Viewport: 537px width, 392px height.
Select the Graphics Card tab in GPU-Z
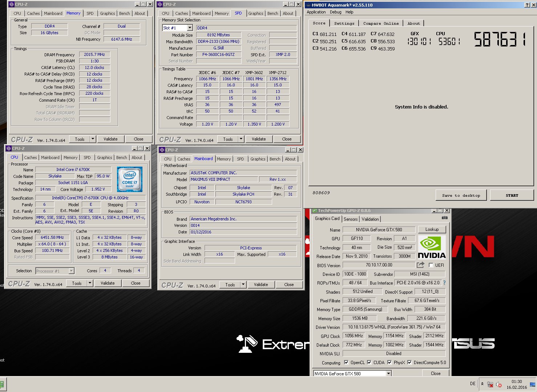[327, 219]
